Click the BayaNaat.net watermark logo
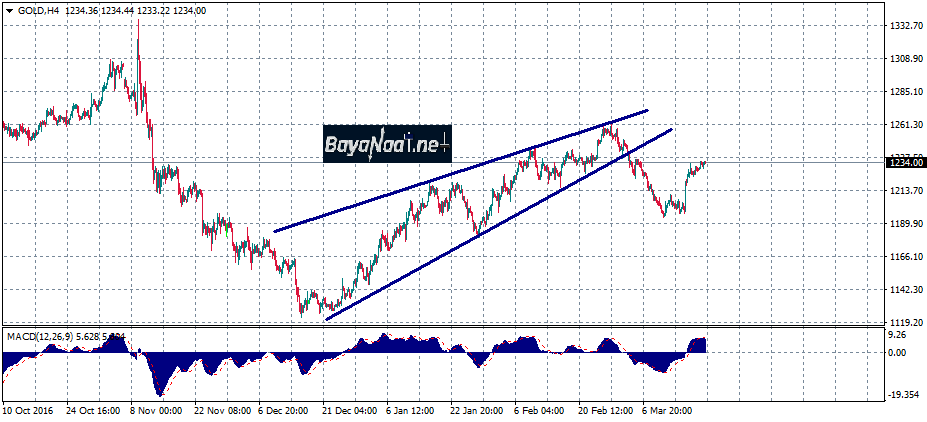This screenshot has height=422, width=927. click(x=387, y=145)
